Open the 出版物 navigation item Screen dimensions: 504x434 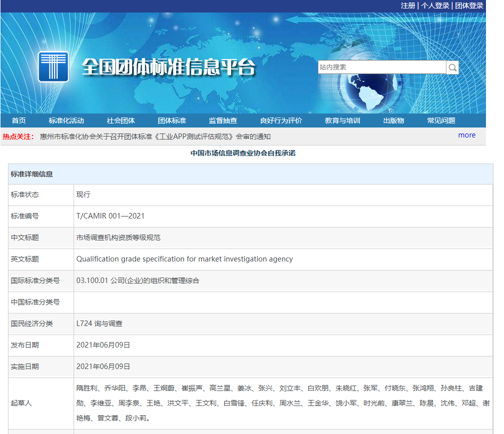pos(394,120)
